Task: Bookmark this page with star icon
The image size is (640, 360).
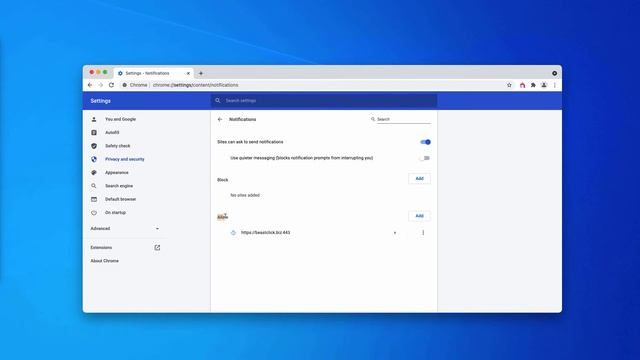Action: click(x=509, y=85)
